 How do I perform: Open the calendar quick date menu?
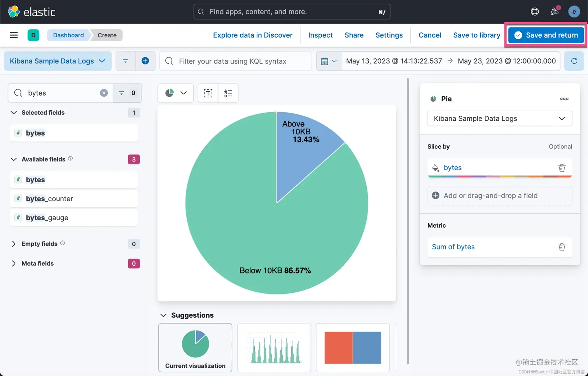point(329,61)
